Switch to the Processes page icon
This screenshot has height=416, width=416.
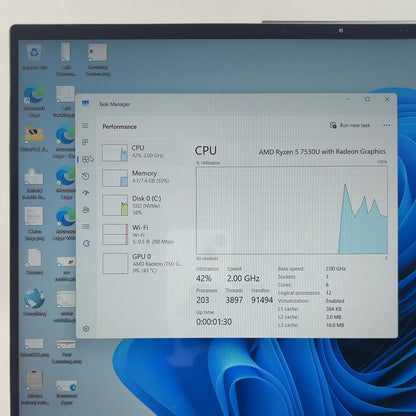click(85, 142)
